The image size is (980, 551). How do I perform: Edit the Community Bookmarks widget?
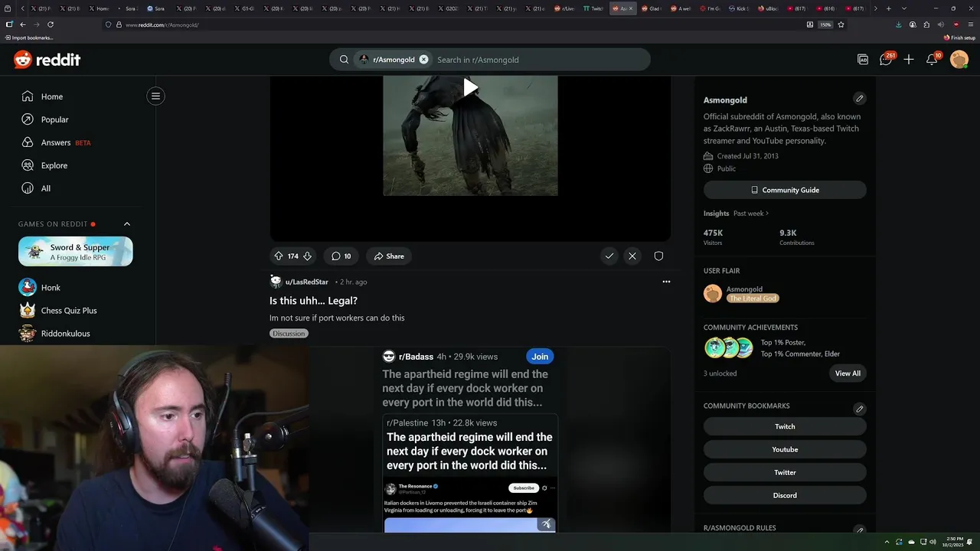click(x=859, y=409)
